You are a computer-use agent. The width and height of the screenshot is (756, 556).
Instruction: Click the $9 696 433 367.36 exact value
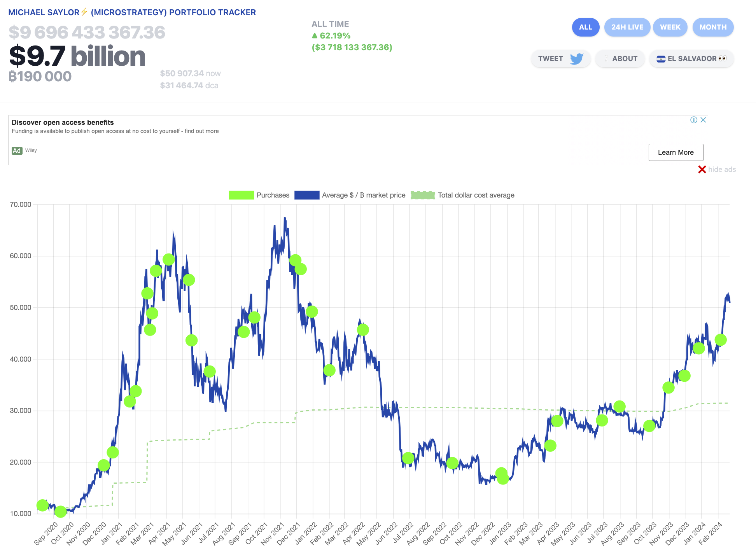coord(87,32)
